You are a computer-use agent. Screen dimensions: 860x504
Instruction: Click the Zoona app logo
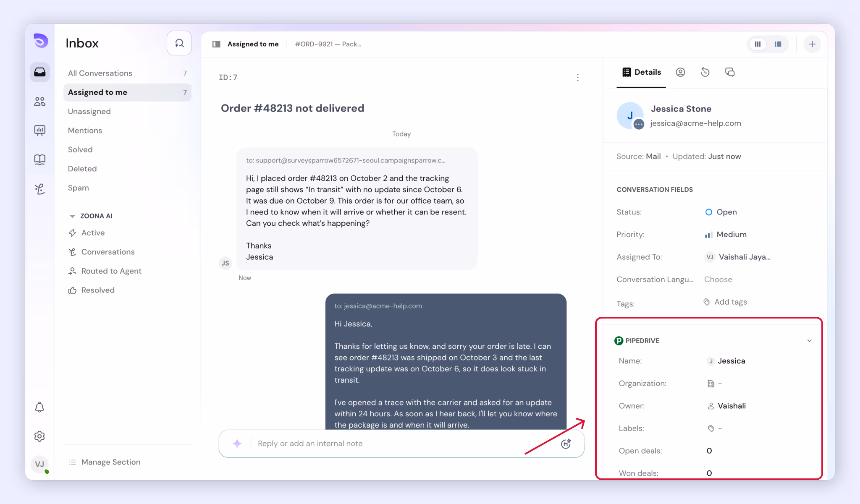[41, 41]
